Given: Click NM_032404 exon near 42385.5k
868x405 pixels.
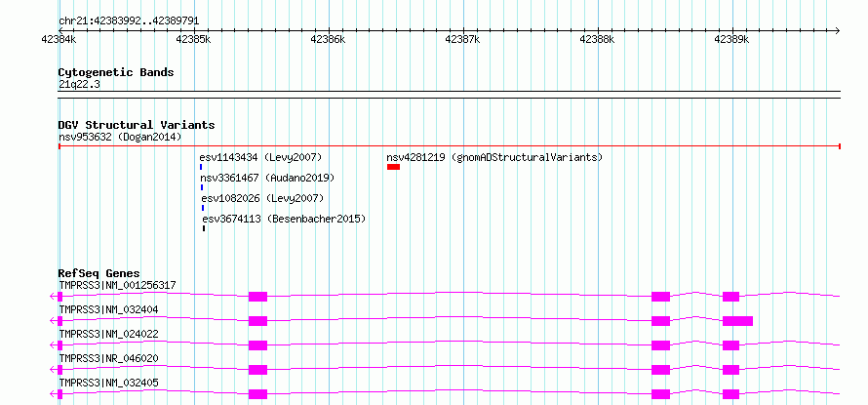Looking at the screenshot, I should pyautogui.click(x=258, y=321).
